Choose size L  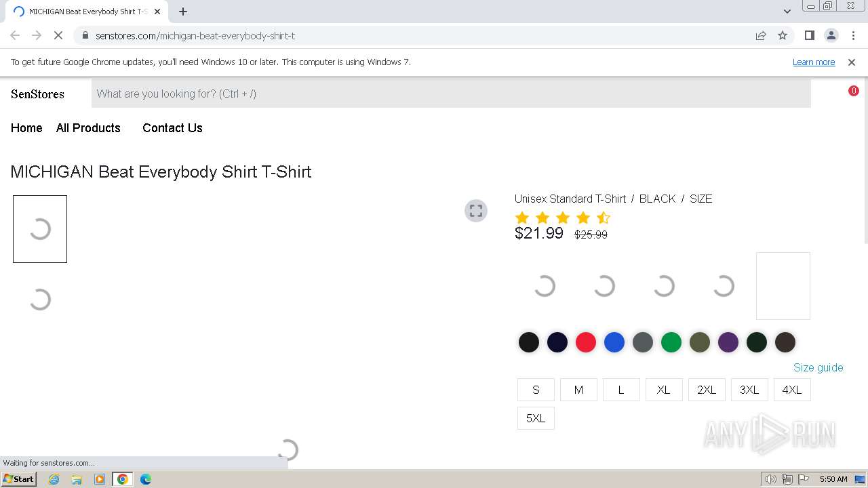621,390
